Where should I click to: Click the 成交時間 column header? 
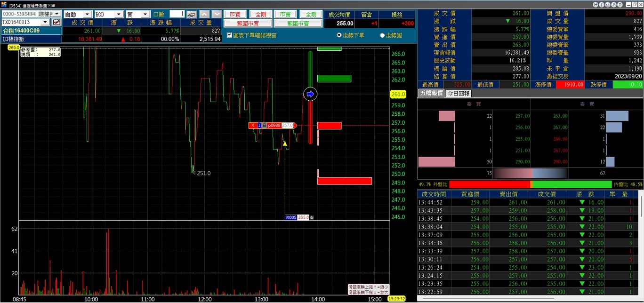(434, 194)
